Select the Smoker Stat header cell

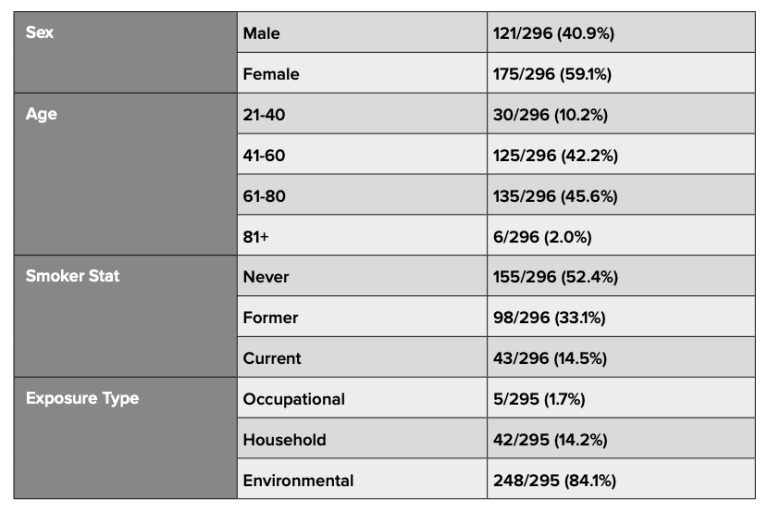click(x=126, y=316)
